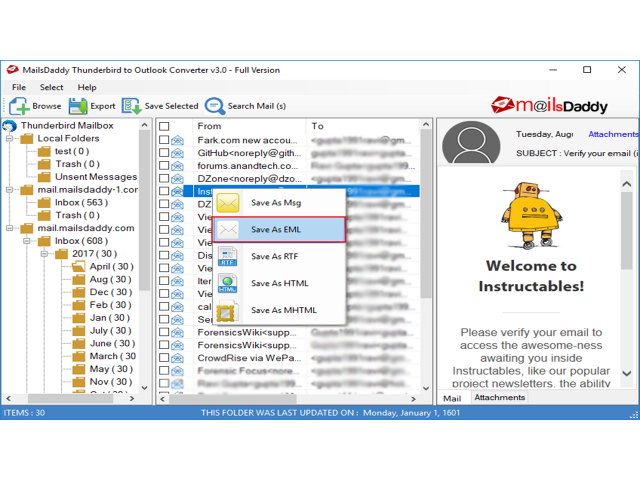Click the Export floppy-disk icon
This screenshot has width=640, height=480.
(78, 106)
